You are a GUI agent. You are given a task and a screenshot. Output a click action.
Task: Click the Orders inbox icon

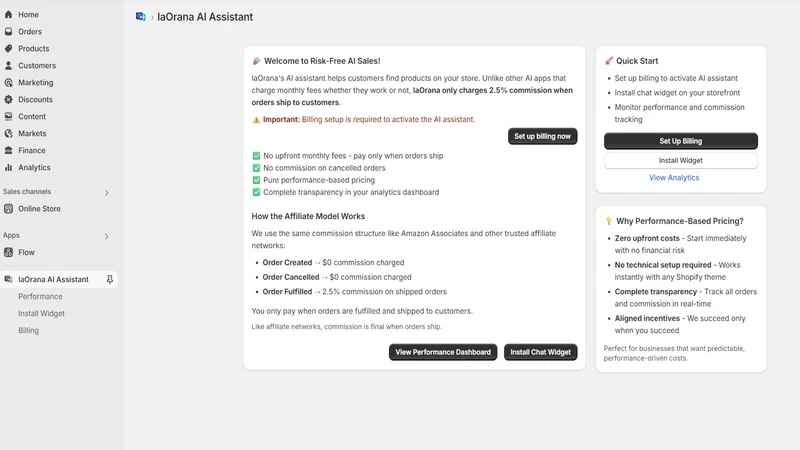[8, 32]
